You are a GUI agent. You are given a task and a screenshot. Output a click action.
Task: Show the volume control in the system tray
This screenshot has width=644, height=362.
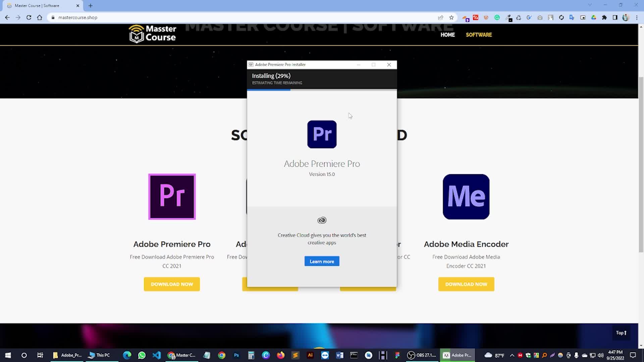pos(600,355)
